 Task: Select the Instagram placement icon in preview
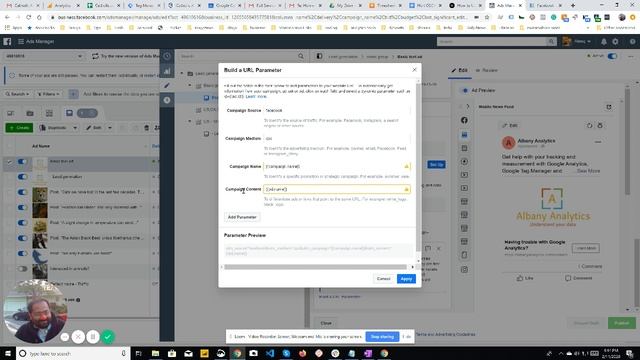coord(464,269)
